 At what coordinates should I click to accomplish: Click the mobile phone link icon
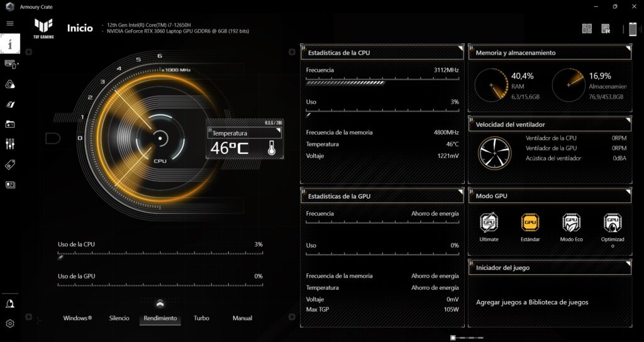633,29
